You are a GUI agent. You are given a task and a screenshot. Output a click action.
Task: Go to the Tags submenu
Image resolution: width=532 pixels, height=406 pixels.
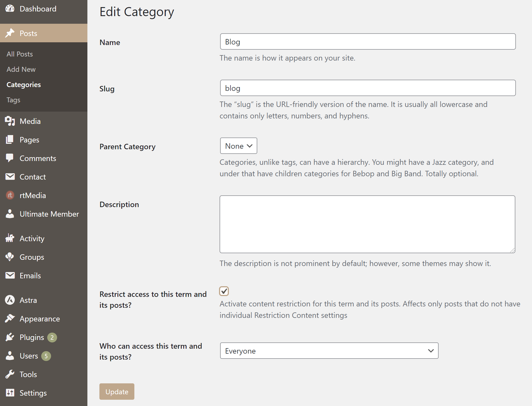pyautogui.click(x=13, y=100)
